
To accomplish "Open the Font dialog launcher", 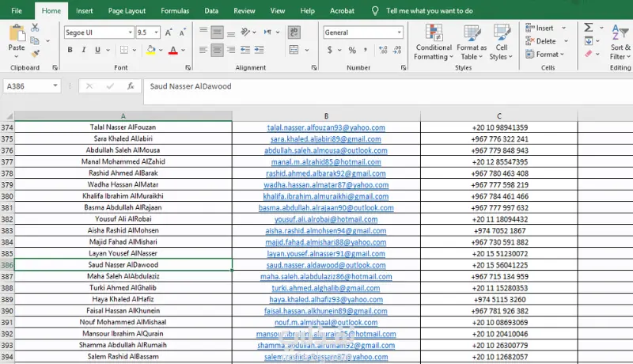I will pos(188,68).
